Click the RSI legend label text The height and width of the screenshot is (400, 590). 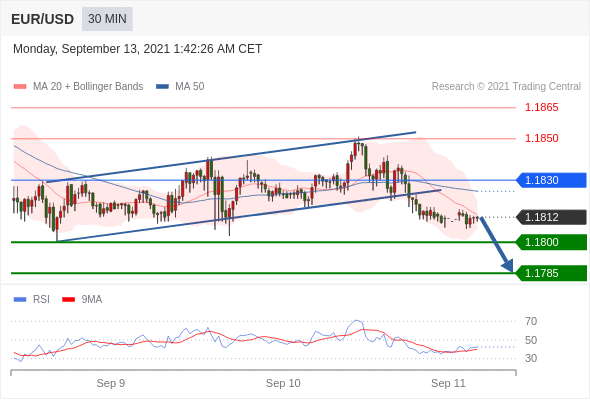coord(41,300)
